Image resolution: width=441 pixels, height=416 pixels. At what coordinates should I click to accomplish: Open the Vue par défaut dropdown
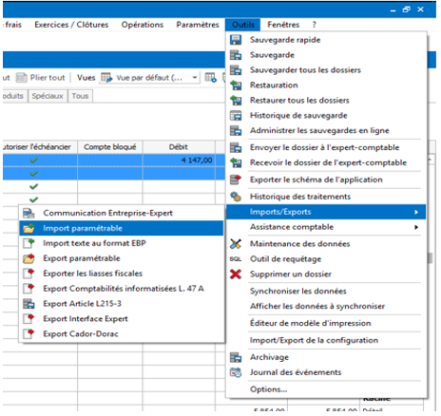(x=195, y=78)
